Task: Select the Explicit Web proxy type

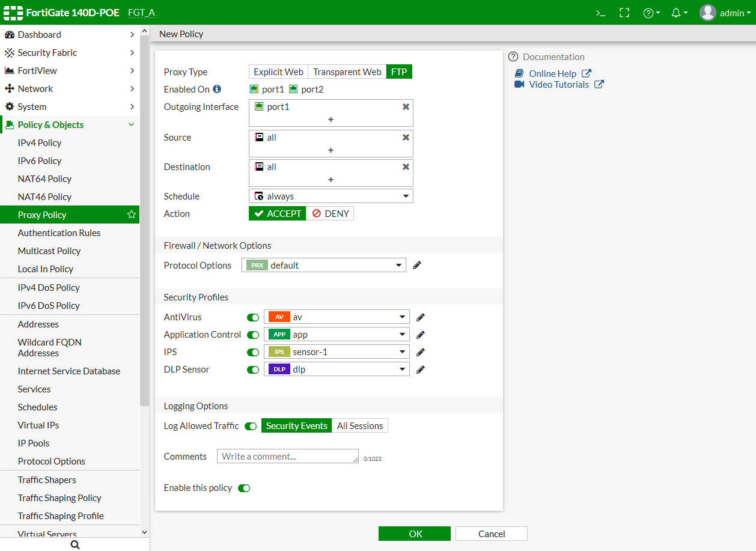Action: [x=278, y=72]
